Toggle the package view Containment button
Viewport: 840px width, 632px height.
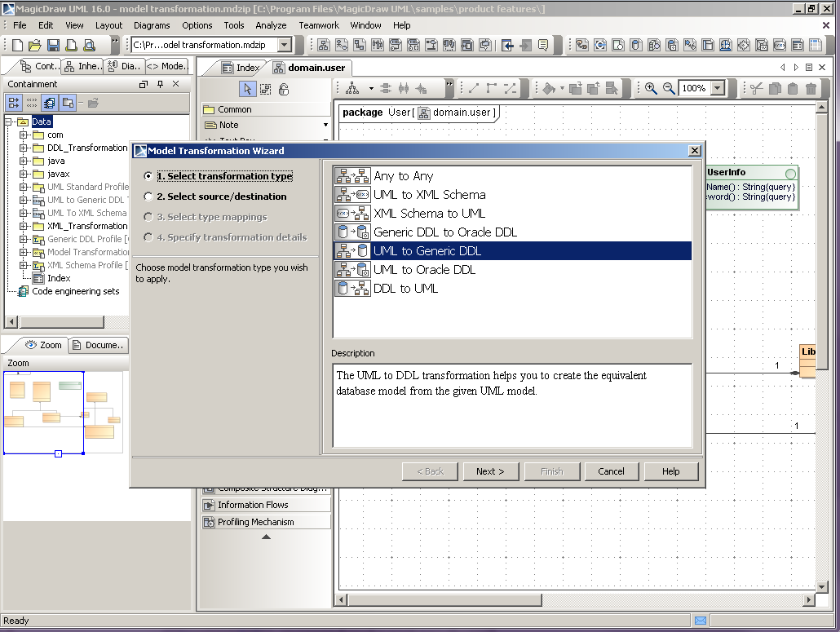(68, 103)
